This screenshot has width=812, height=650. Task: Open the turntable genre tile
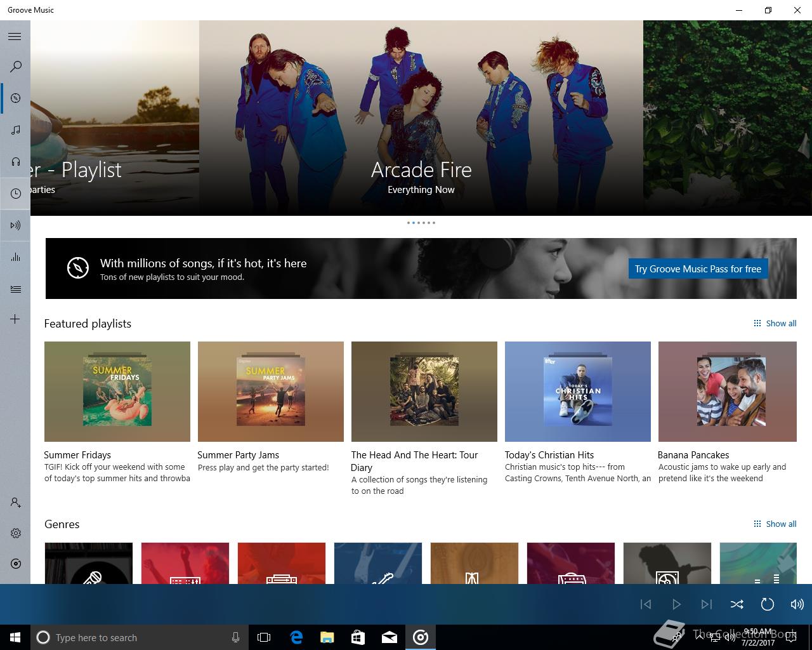667,563
